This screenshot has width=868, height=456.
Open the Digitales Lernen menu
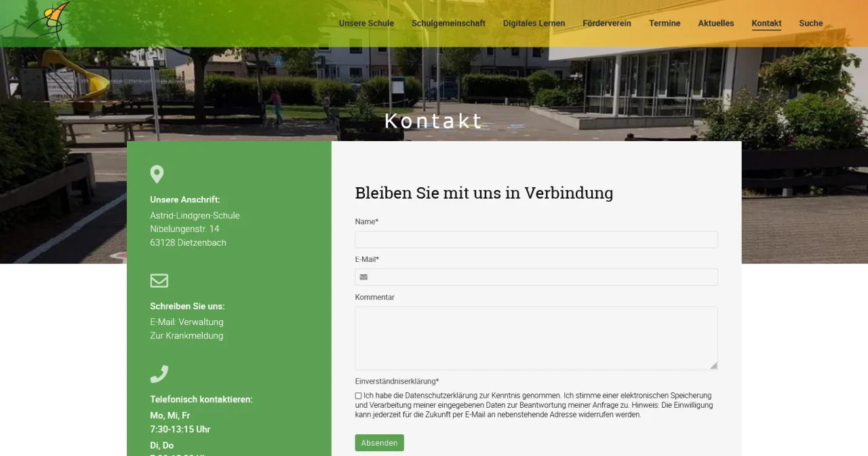click(534, 23)
